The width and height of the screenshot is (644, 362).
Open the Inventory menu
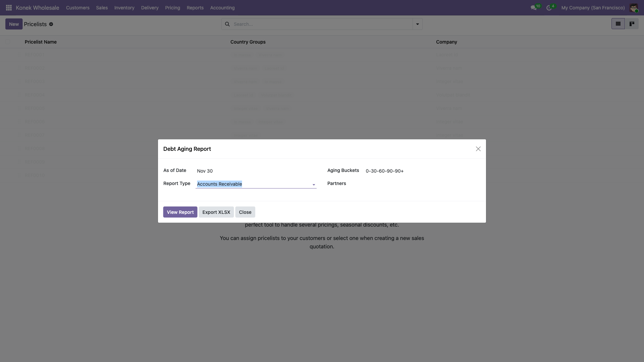[124, 8]
